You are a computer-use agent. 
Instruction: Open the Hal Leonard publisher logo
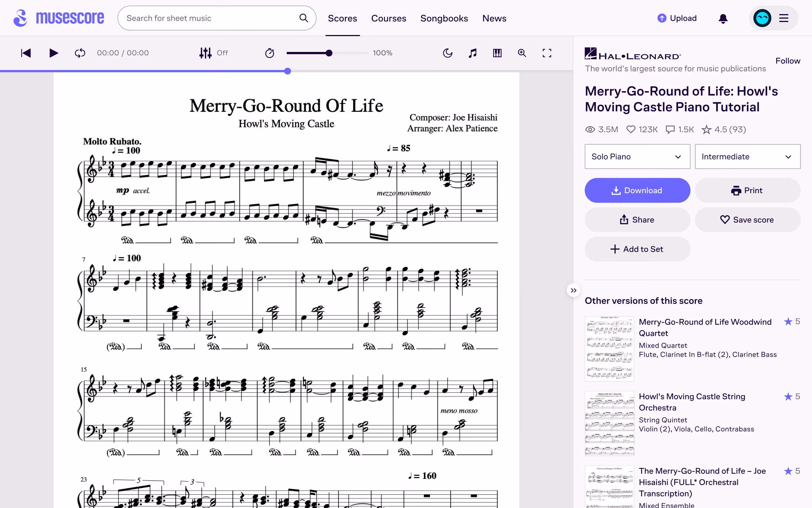(x=633, y=54)
